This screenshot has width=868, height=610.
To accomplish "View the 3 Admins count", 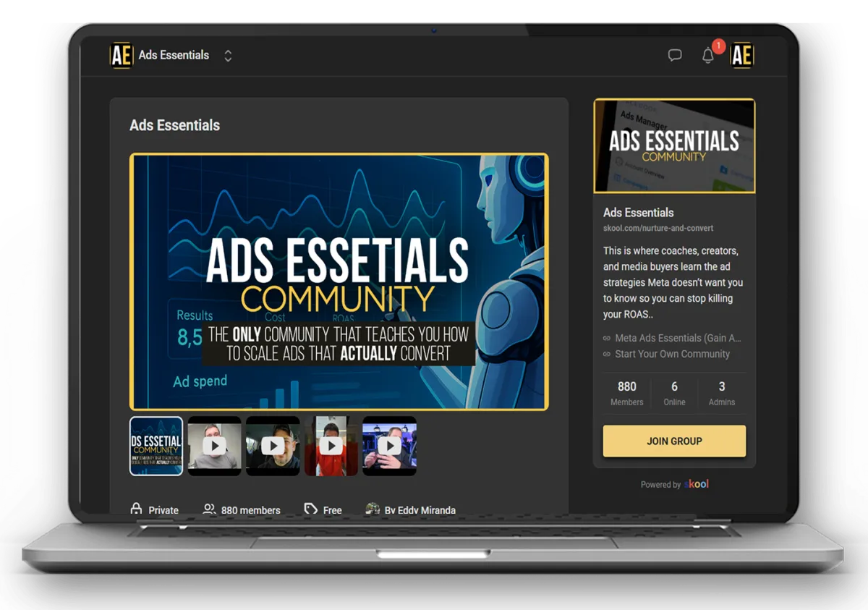I will point(722,394).
